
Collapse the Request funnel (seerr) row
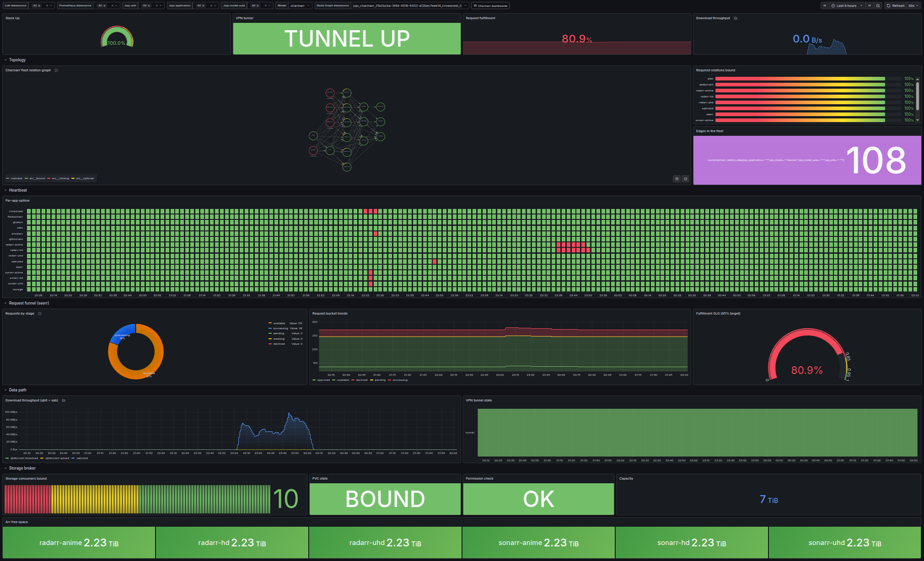point(27,303)
